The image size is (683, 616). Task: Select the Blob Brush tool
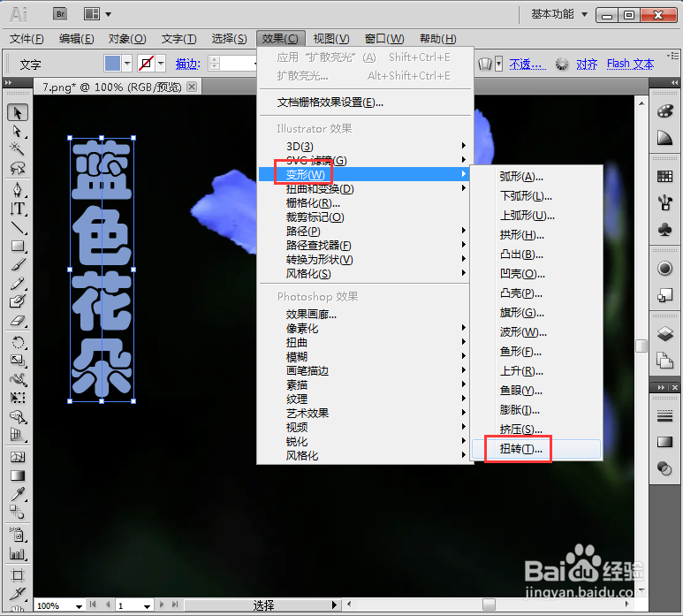18,301
